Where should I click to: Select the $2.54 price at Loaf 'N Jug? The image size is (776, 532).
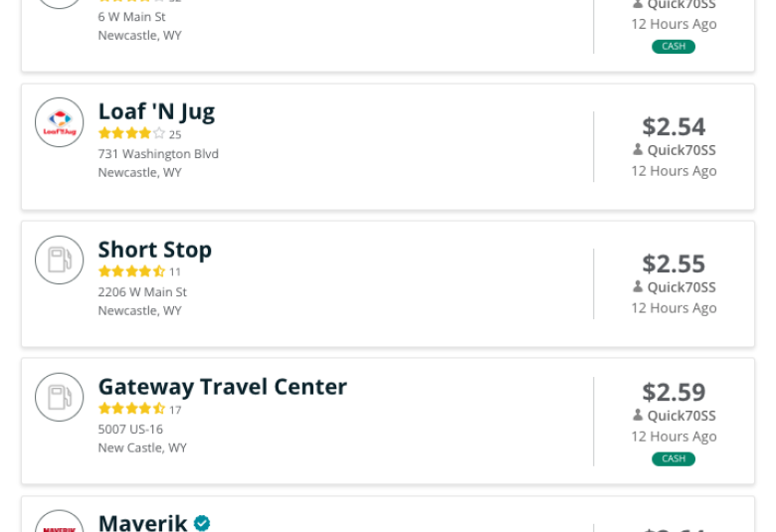tap(674, 126)
